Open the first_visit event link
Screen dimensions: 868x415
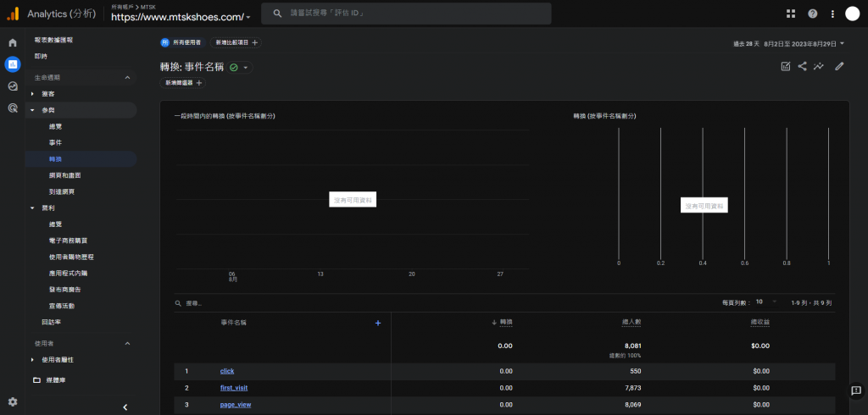[234, 388]
